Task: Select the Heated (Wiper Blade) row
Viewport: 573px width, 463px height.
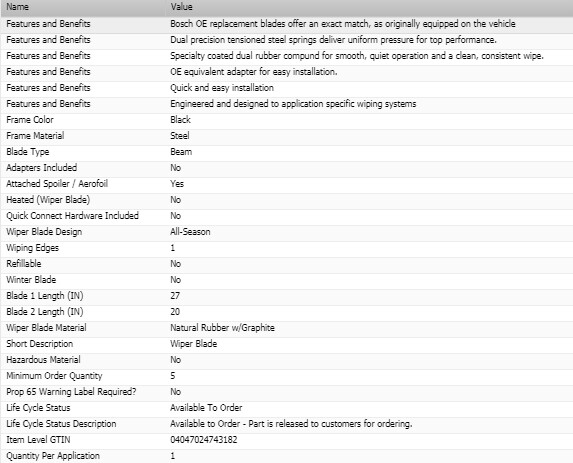Action: tap(286, 200)
